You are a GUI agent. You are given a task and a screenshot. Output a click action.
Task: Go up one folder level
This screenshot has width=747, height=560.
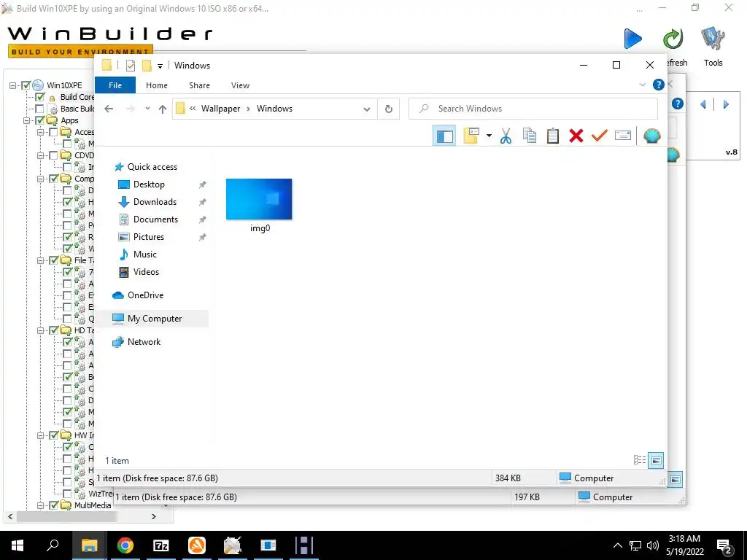click(x=163, y=109)
